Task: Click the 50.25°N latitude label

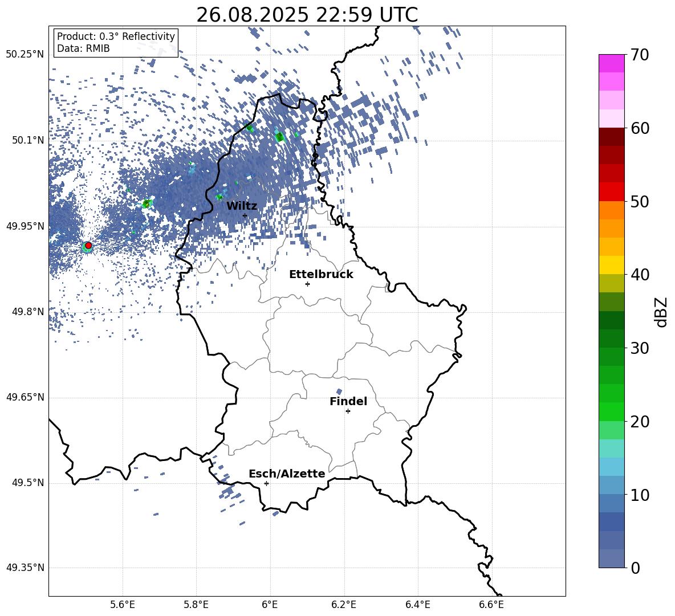Action: 25,55
